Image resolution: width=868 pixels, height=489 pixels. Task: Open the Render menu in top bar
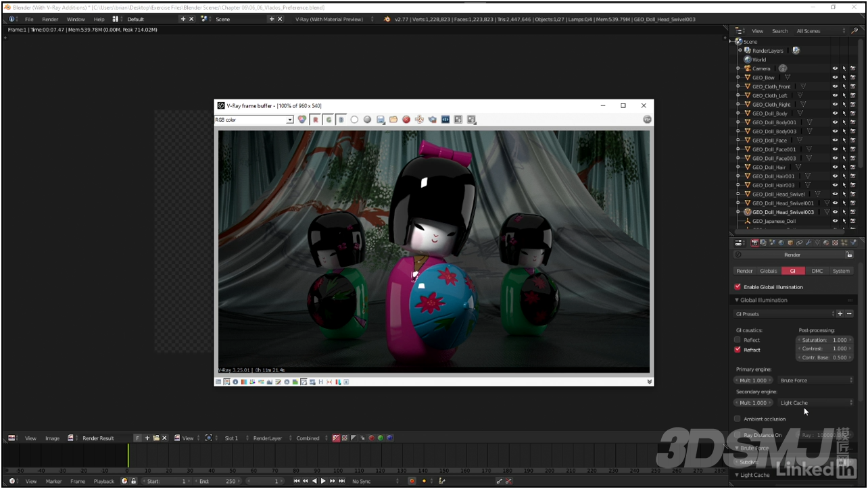click(x=50, y=19)
